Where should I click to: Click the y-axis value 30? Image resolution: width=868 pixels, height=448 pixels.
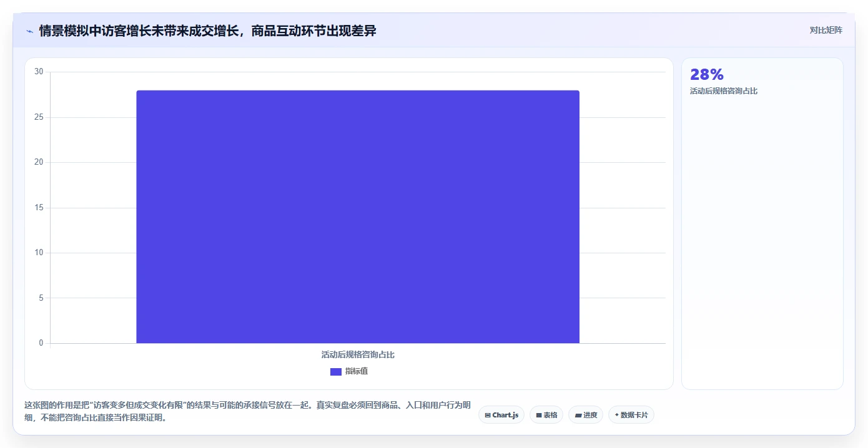pyautogui.click(x=39, y=72)
